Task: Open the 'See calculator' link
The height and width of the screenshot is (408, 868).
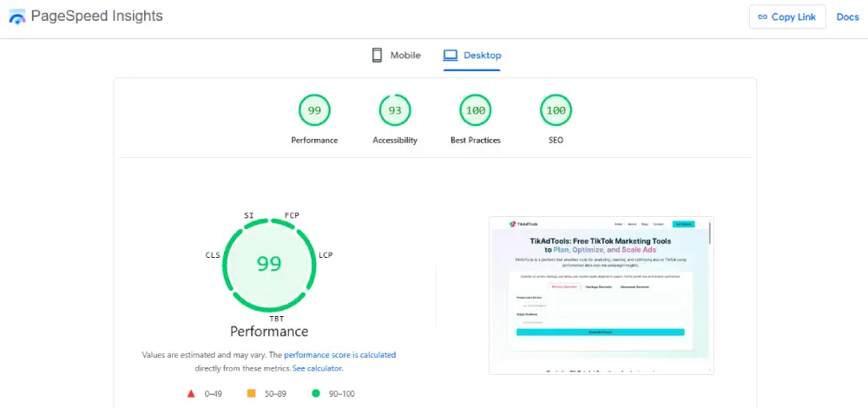Action: click(317, 368)
